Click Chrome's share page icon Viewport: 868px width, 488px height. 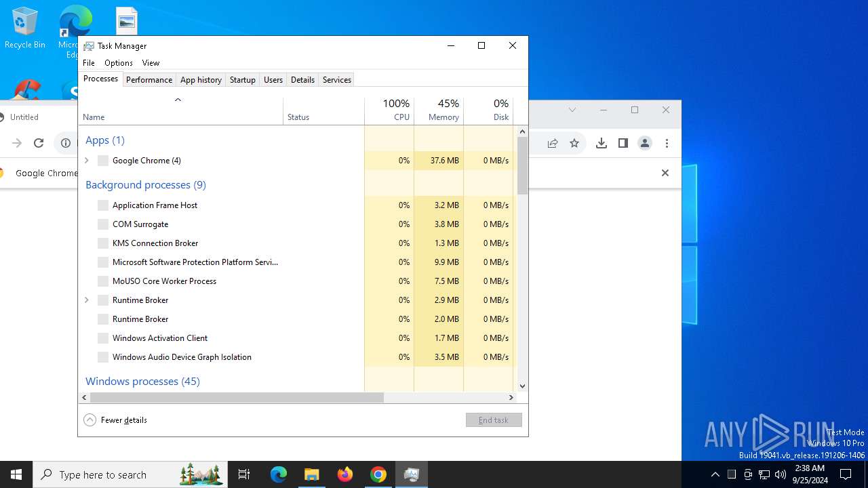pyautogui.click(x=553, y=143)
